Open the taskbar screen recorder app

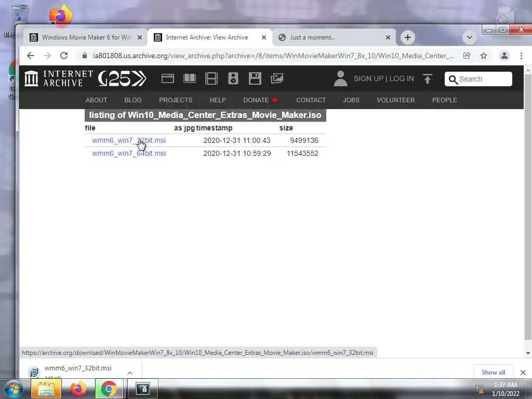click(143, 389)
